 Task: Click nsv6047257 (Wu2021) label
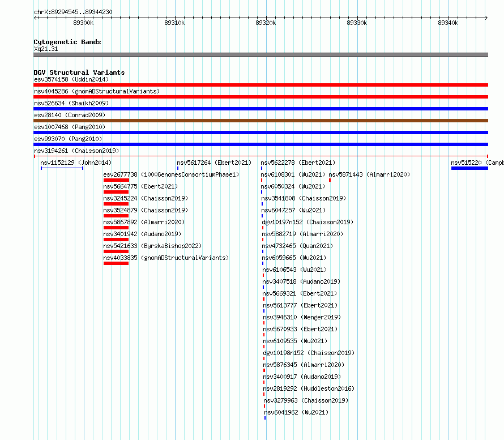(x=293, y=210)
